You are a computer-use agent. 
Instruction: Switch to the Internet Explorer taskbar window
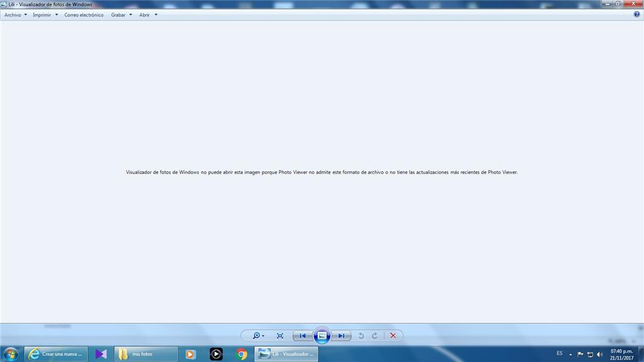tap(56, 354)
